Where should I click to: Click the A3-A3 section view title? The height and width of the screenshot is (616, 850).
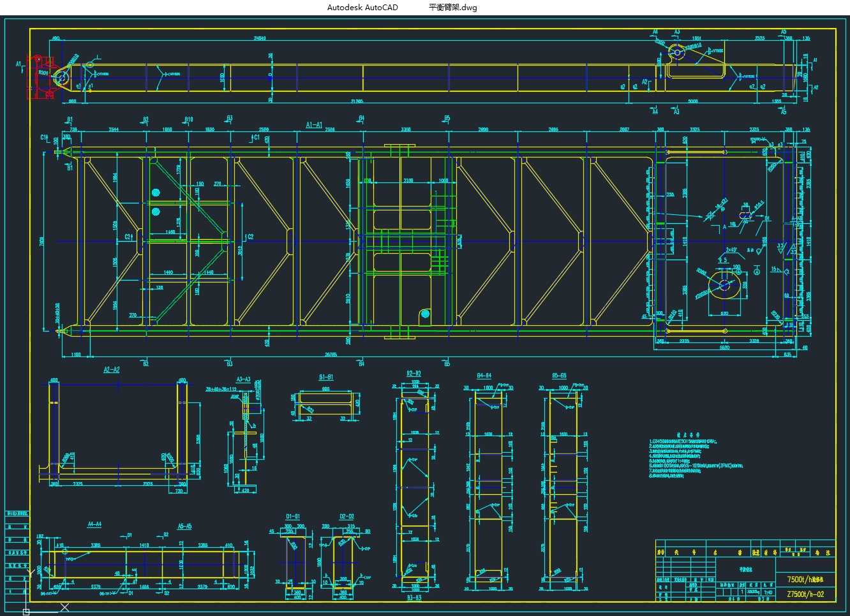pos(243,378)
